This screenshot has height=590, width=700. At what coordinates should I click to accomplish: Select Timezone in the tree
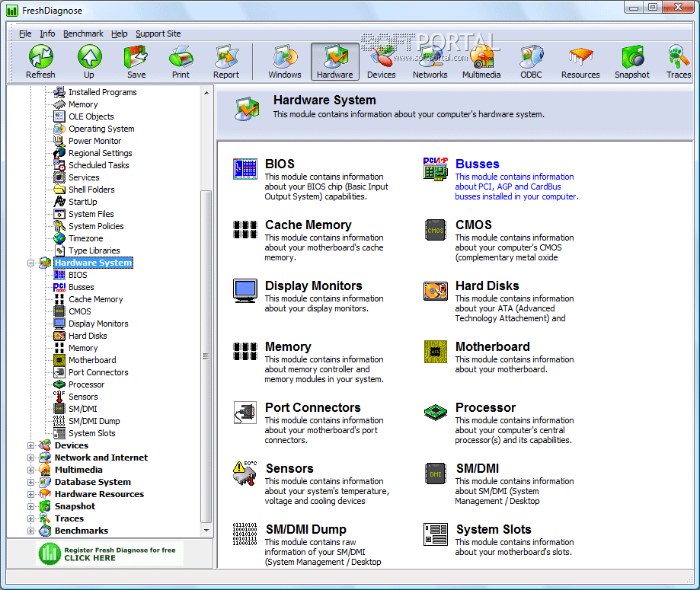[x=86, y=239]
